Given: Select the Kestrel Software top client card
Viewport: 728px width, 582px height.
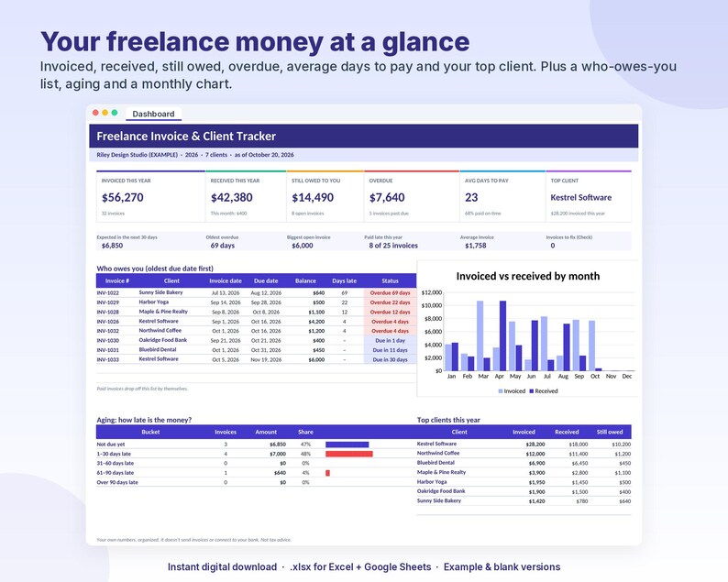Looking at the screenshot, I should 589,196.
